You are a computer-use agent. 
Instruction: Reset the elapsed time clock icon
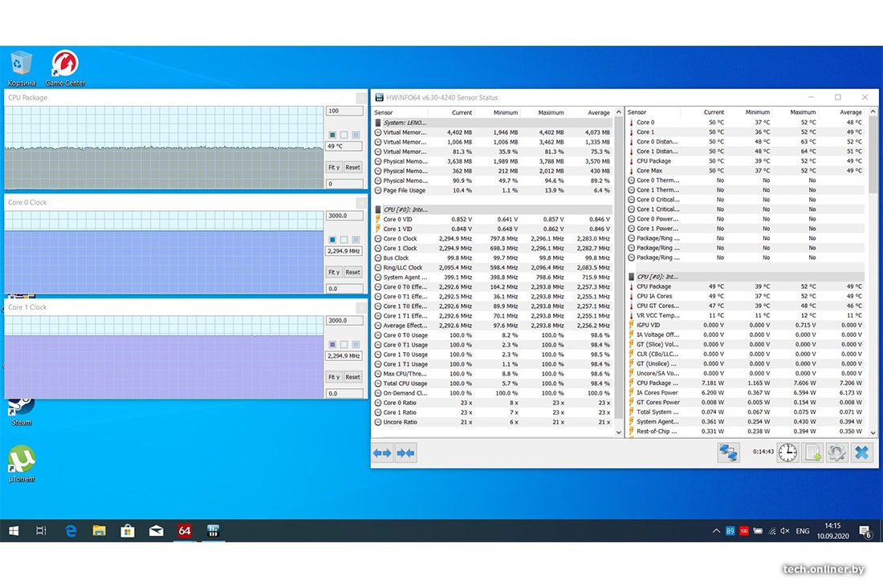[787, 452]
